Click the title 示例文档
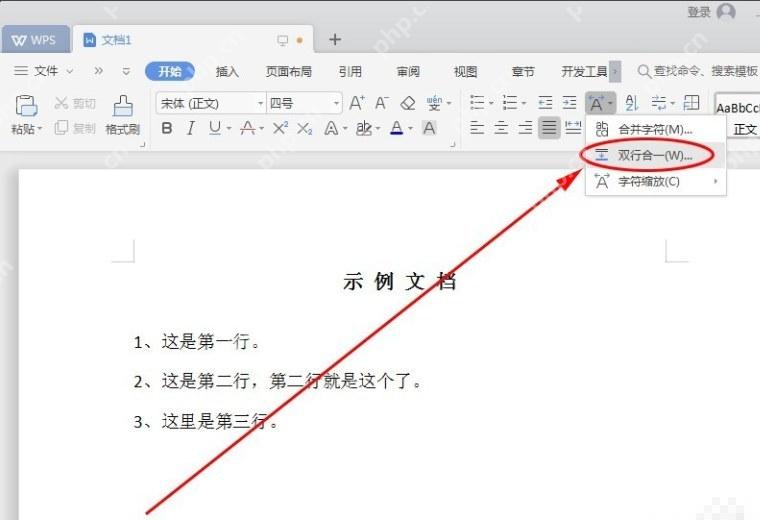The image size is (760, 520). point(400,282)
